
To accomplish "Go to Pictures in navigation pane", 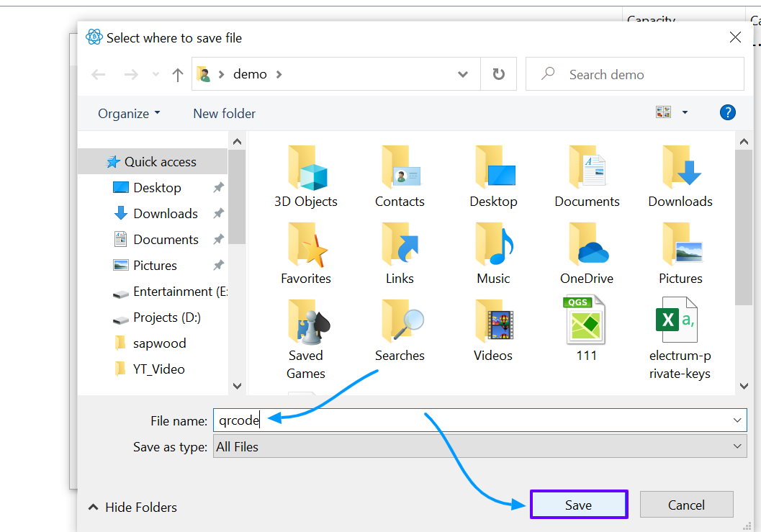I will (155, 266).
